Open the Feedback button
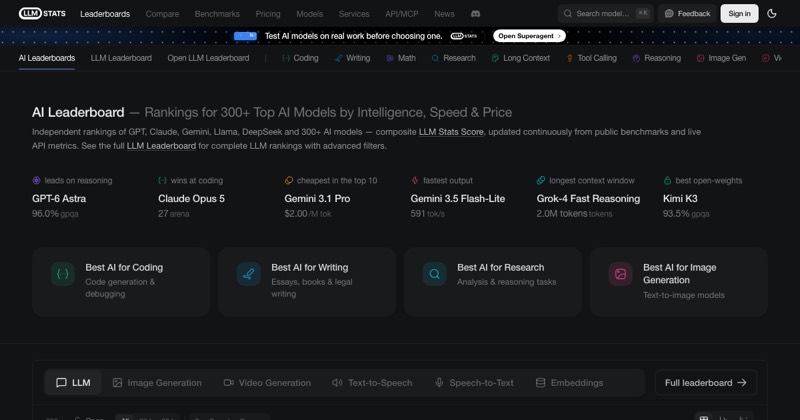Viewport: 800px width, 420px height. (x=687, y=14)
